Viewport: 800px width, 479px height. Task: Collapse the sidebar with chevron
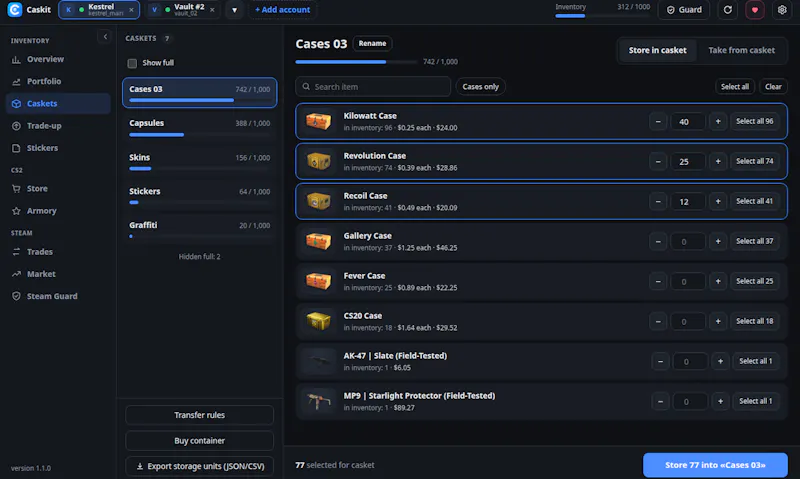point(105,37)
